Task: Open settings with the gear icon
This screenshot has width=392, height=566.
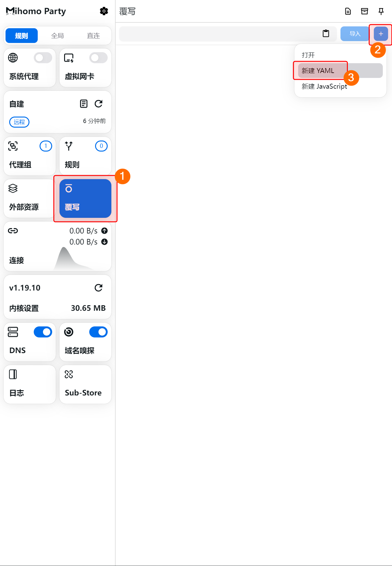Action: pos(104,11)
